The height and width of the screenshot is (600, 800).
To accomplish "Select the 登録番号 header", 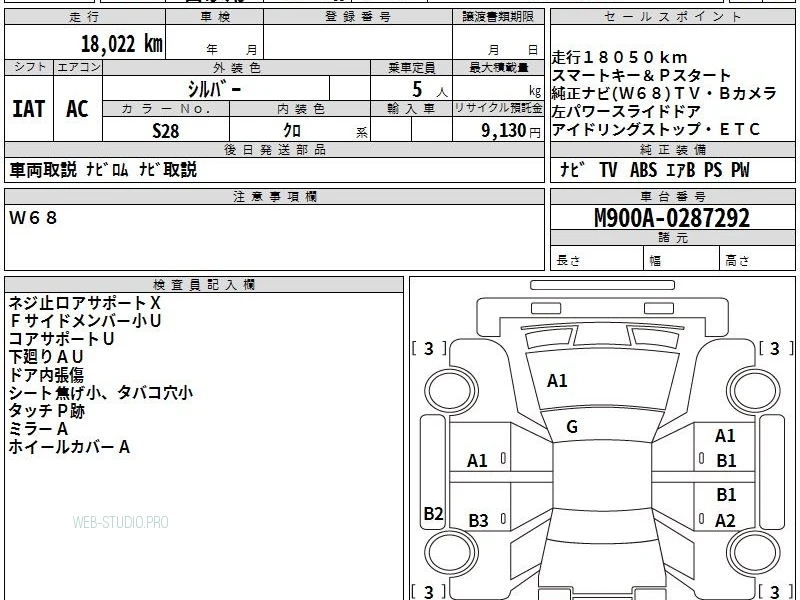I will [358, 17].
